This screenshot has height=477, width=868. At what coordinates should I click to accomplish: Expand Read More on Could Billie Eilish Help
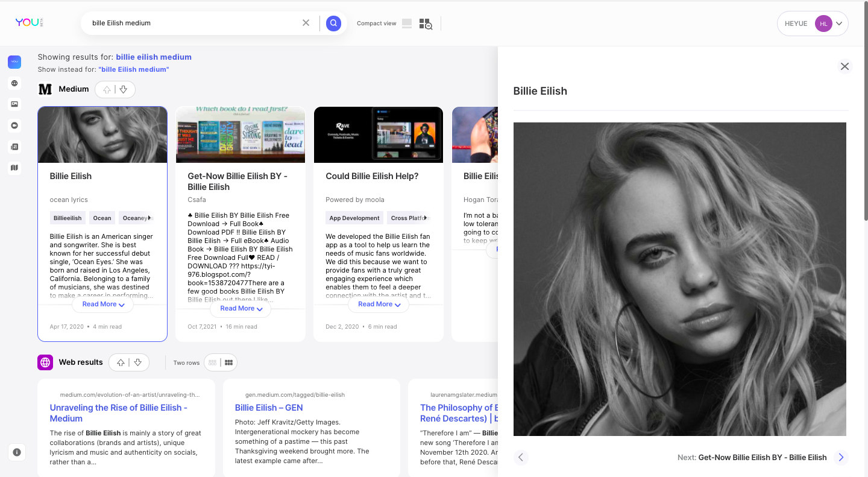click(x=379, y=305)
